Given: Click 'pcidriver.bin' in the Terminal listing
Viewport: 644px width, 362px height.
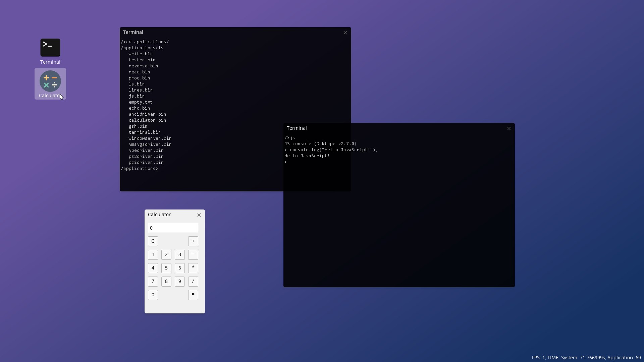Looking at the screenshot, I should [146, 163].
